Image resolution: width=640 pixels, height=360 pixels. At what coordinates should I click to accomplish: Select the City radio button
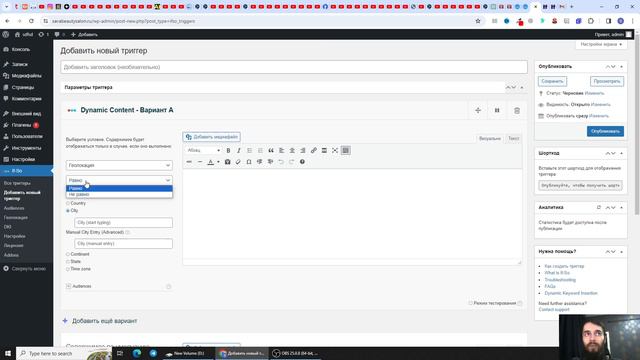pyautogui.click(x=68, y=211)
